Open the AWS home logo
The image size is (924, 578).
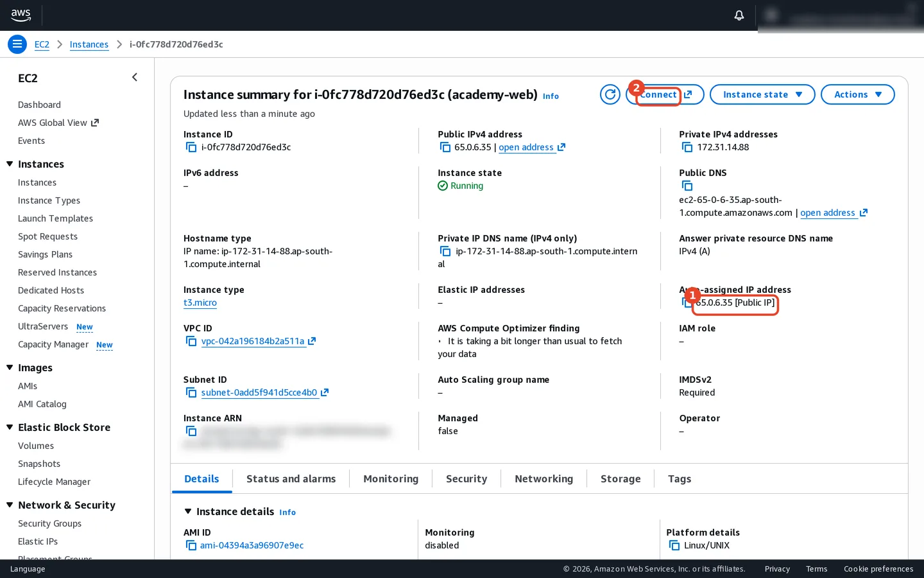[21, 15]
